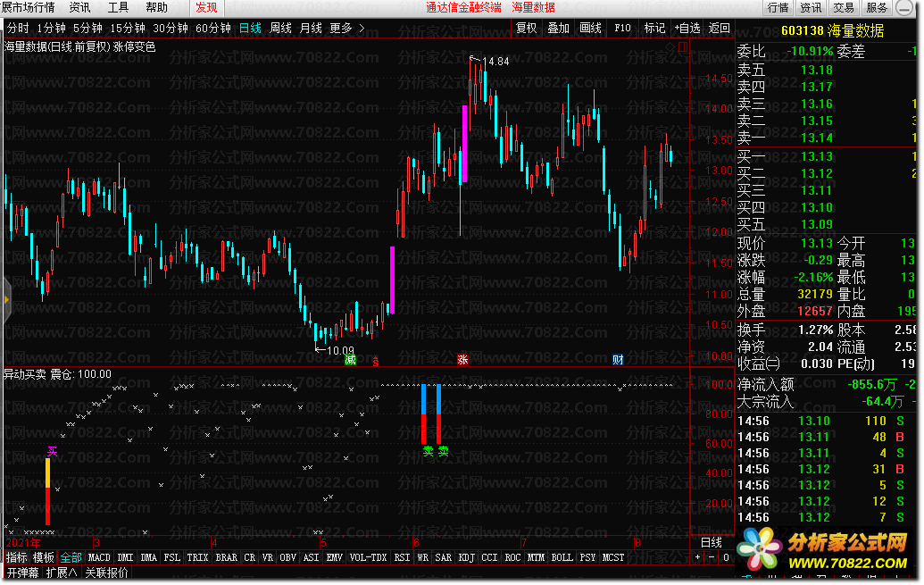Select the 60分钟 period tab
Image resolution: width=924 pixels, height=585 pixels.
tap(212, 29)
